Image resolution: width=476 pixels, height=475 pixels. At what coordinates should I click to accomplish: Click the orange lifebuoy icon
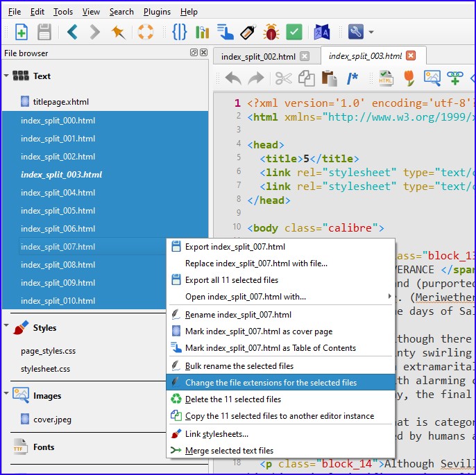[x=146, y=32]
